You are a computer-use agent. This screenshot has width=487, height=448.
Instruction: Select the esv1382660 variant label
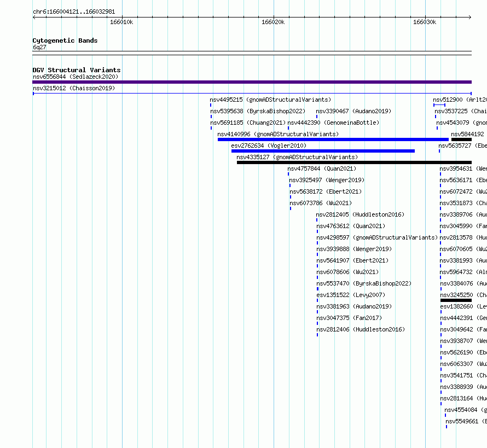click(463, 306)
